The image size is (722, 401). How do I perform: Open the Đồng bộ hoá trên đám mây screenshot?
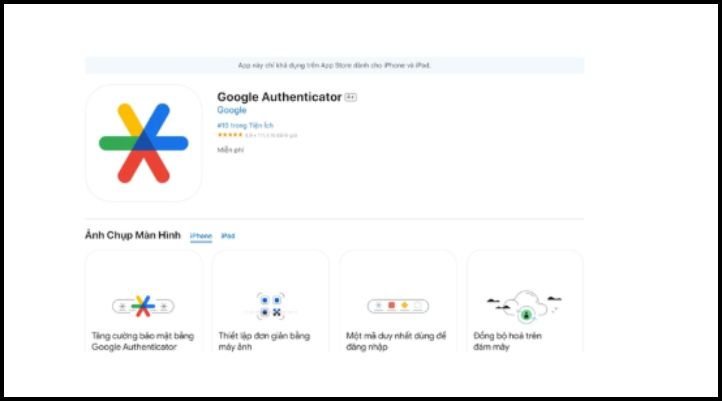coord(525,302)
